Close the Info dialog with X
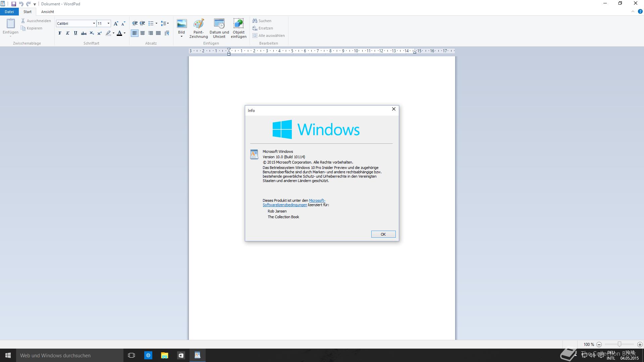644x362 pixels. [x=394, y=109]
